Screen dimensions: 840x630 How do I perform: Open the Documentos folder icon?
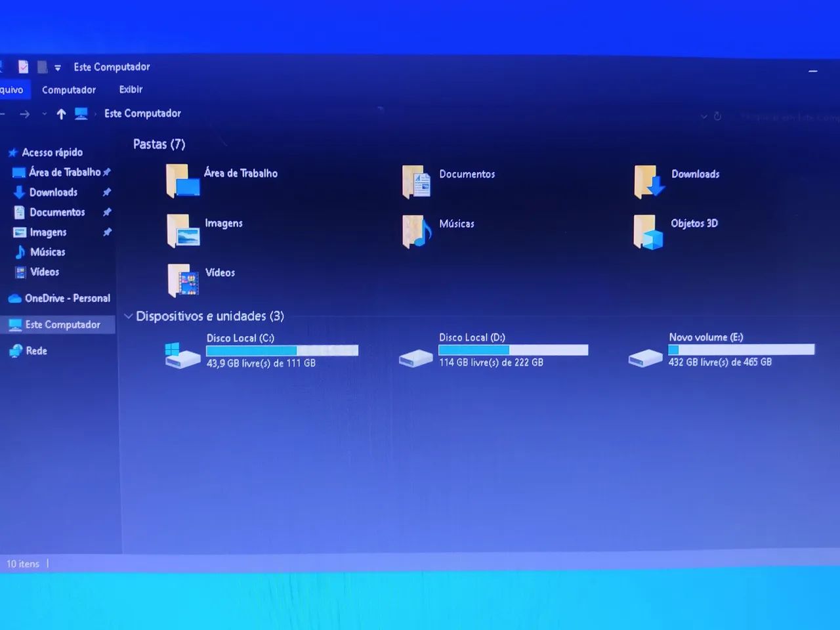click(x=416, y=182)
